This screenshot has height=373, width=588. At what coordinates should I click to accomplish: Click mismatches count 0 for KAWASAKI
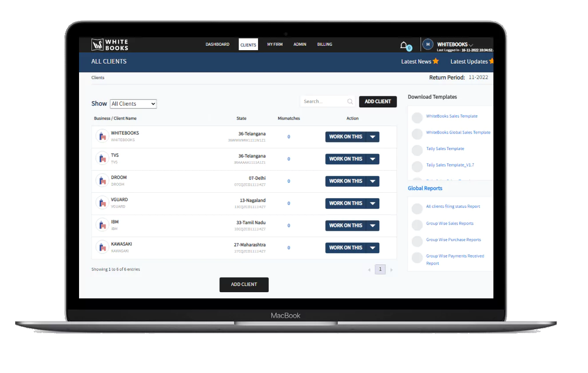point(289,248)
